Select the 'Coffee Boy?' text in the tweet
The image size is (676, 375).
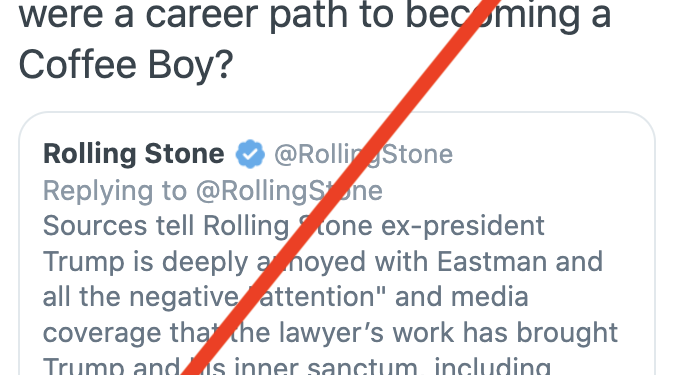pos(126,65)
